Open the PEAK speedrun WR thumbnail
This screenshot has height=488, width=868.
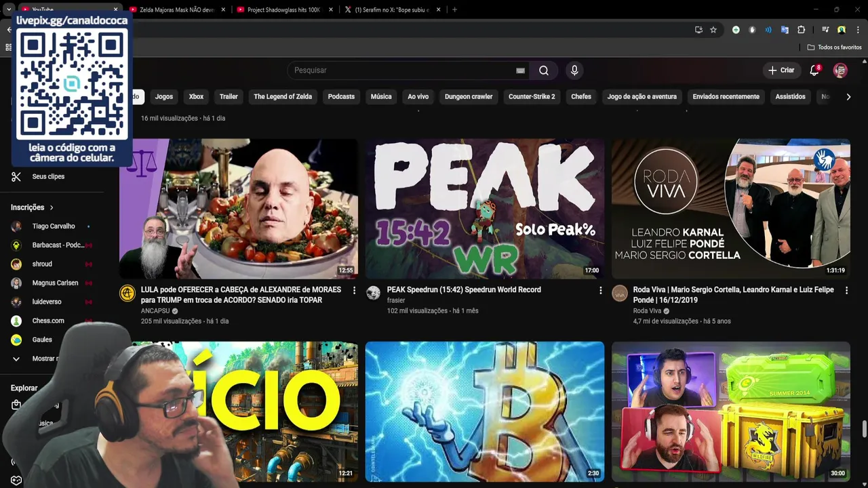click(x=485, y=209)
